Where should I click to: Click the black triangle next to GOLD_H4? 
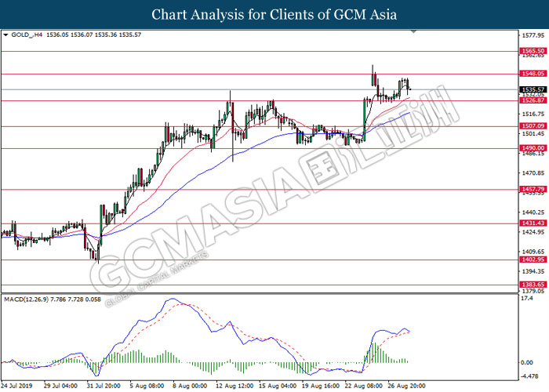(5, 35)
